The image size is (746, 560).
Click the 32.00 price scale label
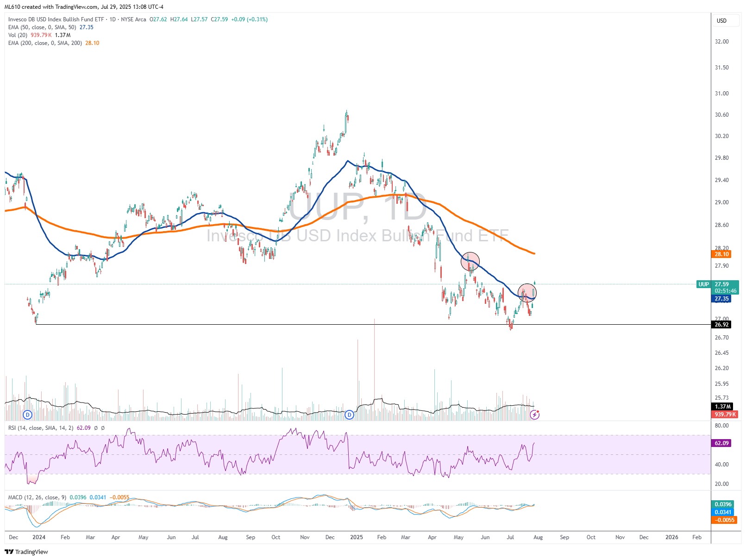coord(721,42)
